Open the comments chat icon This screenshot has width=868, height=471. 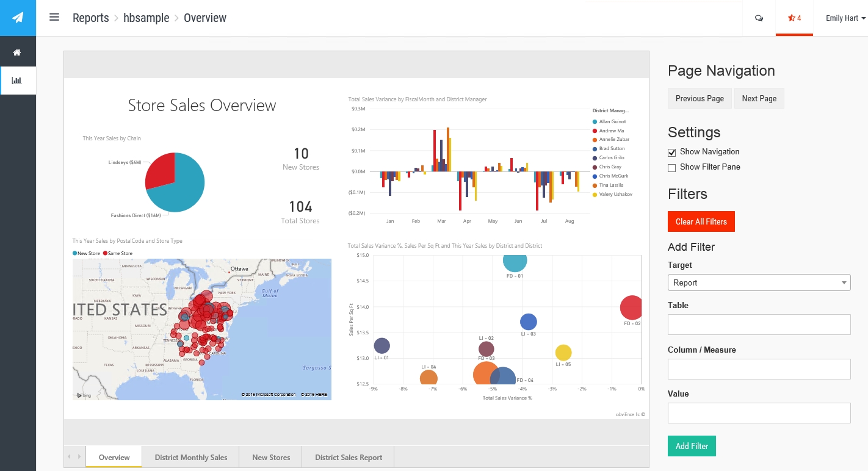[x=759, y=18]
